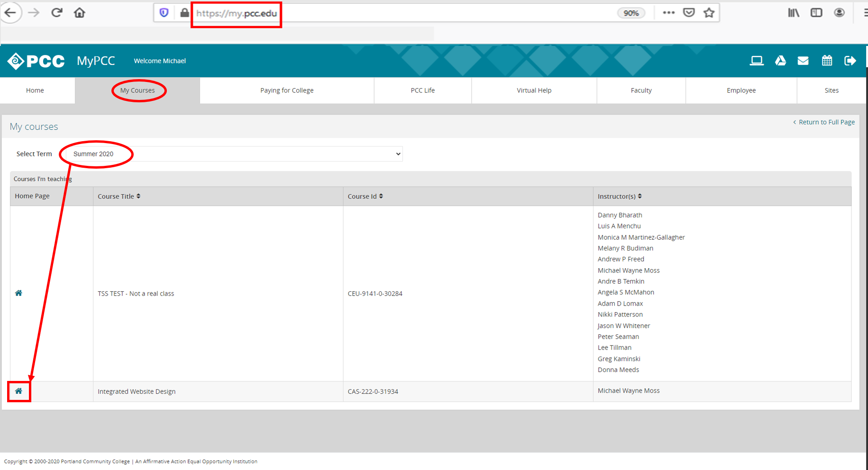
Task: Switch to the Faculty tab
Action: pos(641,90)
